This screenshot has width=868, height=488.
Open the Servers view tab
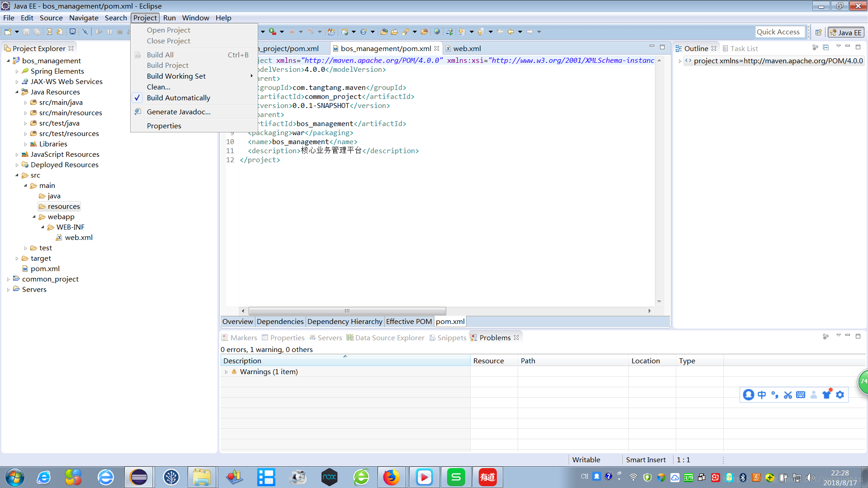325,338
